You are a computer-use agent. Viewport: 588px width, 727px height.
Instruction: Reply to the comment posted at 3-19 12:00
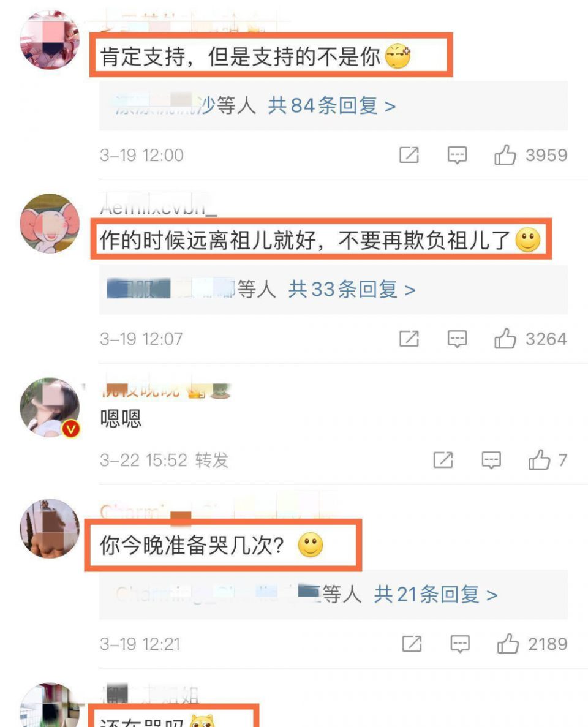457,155
